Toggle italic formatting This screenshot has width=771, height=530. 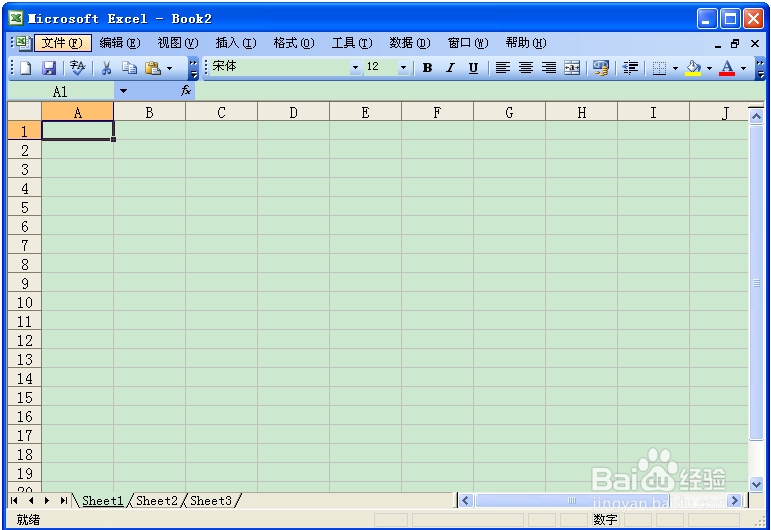450,68
